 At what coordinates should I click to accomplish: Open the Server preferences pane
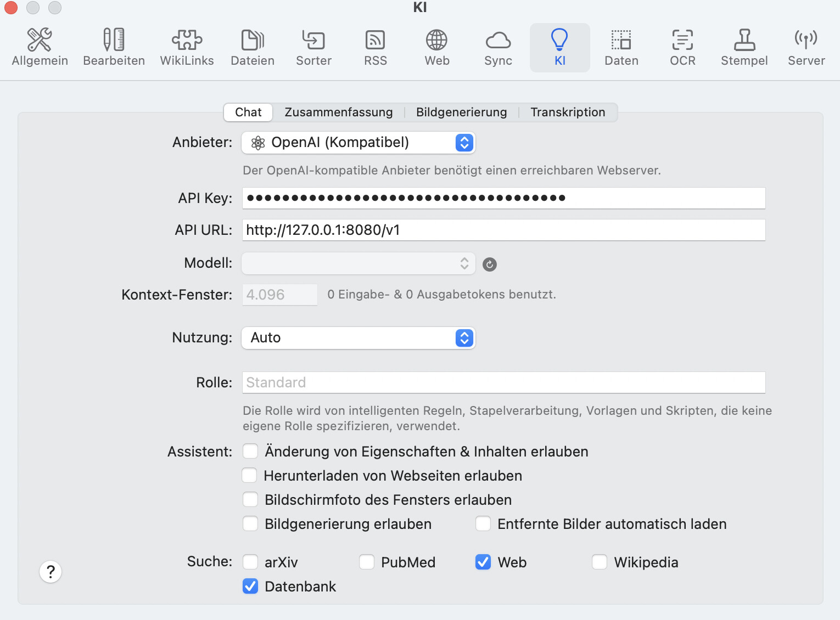pos(806,48)
